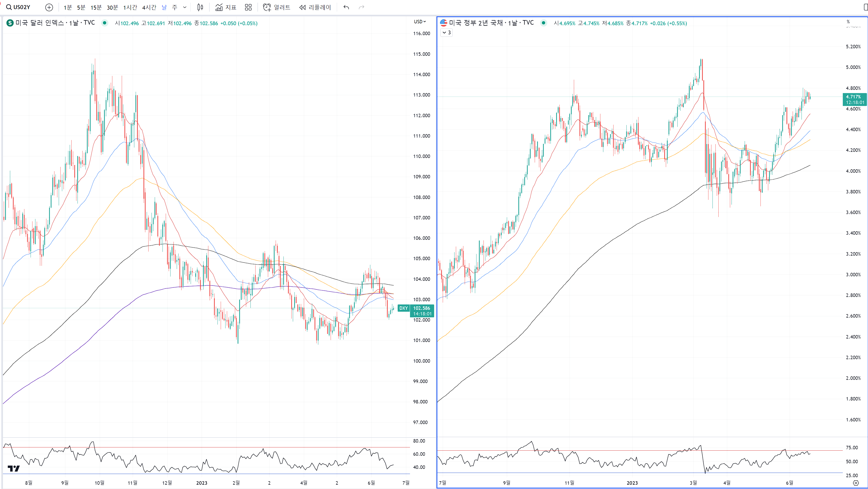The height and width of the screenshot is (489, 868).
Task: Click the 미국 달러 인덱스 chart title
Action: (x=40, y=23)
